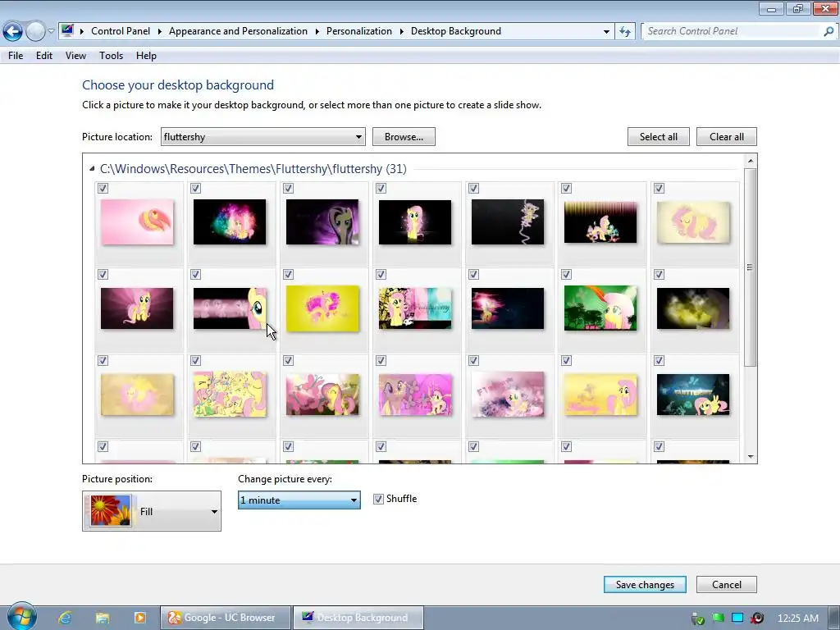Screen dimensions: 840x630
Task: Click the Select all button
Action: point(659,137)
